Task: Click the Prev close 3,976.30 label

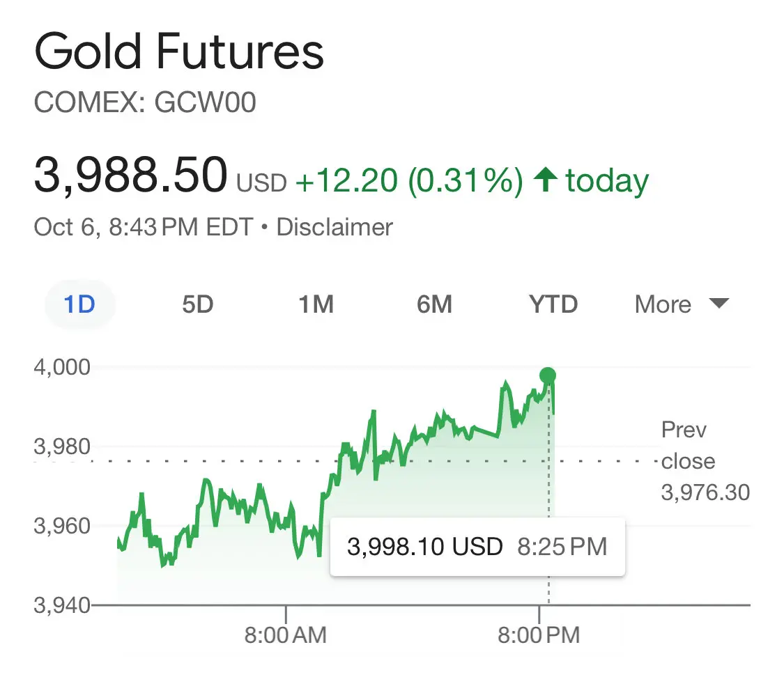Action: click(704, 461)
